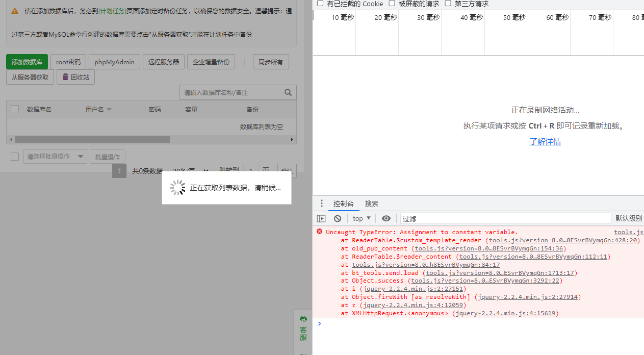Image resolution: width=644 pixels, height=355 pixels.
Task: Open the console top context dropdown
Action: pos(362,218)
